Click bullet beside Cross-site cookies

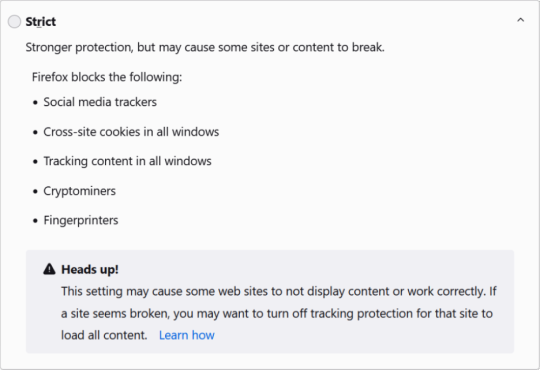click(35, 132)
